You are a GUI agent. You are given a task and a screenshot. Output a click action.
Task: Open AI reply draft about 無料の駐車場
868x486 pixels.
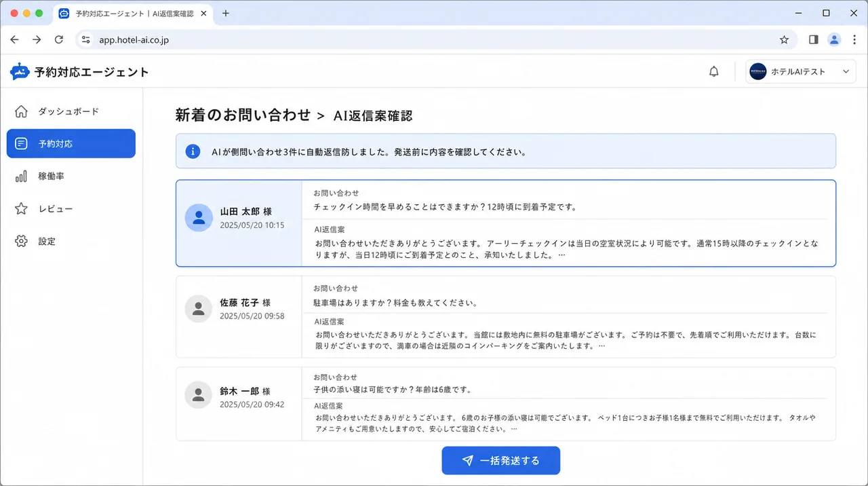pyautogui.click(x=566, y=340)
